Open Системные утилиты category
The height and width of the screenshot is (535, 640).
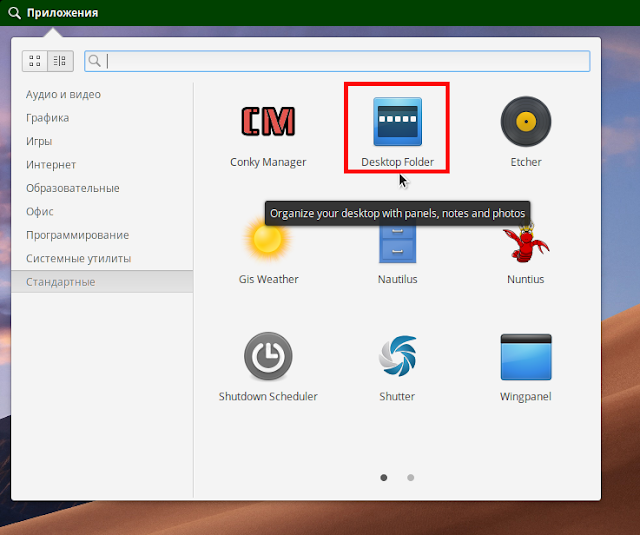pos(102,259)
